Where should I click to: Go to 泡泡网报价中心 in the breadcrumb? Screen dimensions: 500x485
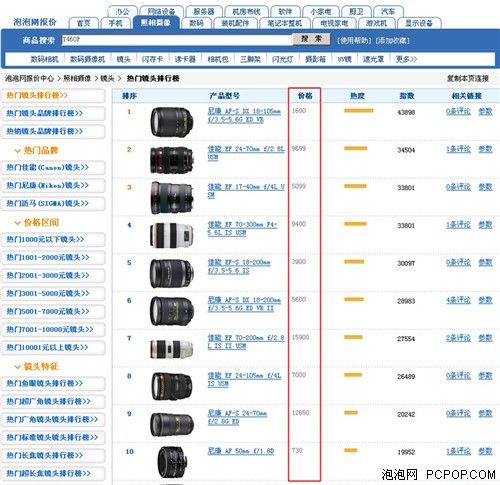pyautogui.click(x=29, y=79)
